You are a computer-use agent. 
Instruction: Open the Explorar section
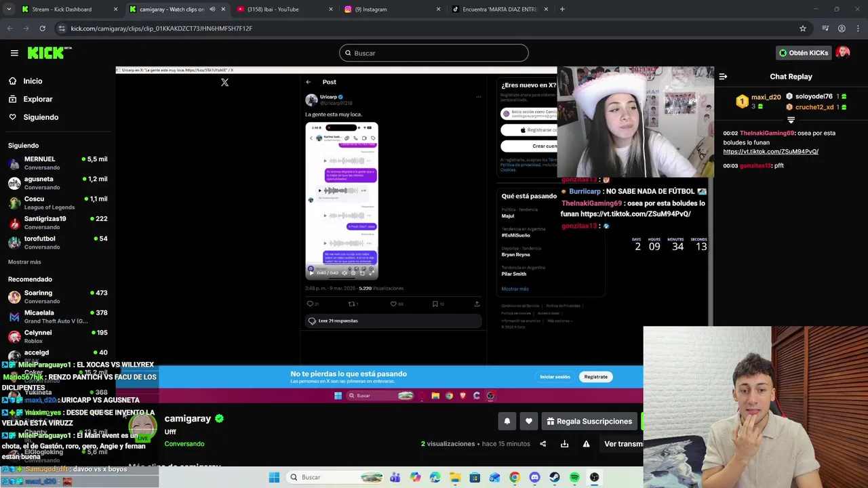click(30, 99)
